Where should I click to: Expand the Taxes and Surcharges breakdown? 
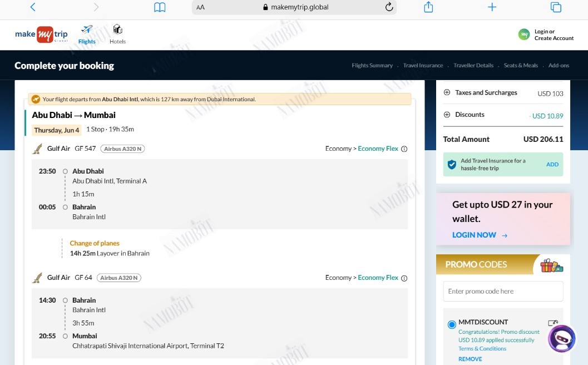pos(447,92)
